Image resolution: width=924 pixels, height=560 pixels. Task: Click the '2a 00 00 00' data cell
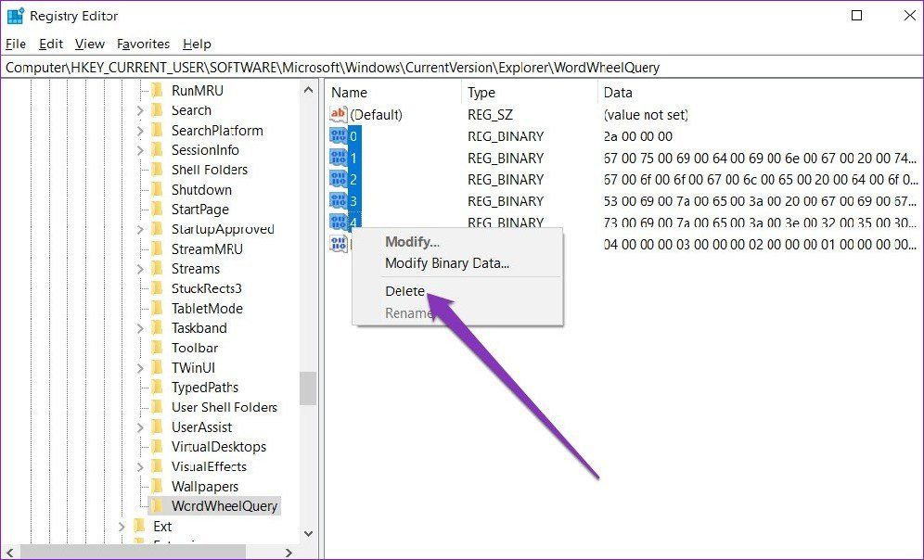[637, 136]
